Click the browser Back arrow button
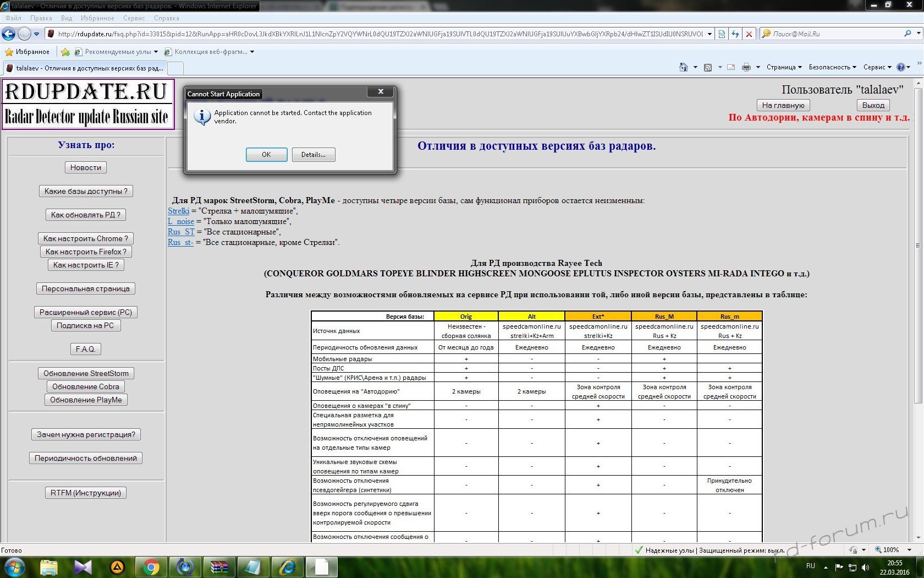This screenshot has width=924, height=578. [9, 34]
